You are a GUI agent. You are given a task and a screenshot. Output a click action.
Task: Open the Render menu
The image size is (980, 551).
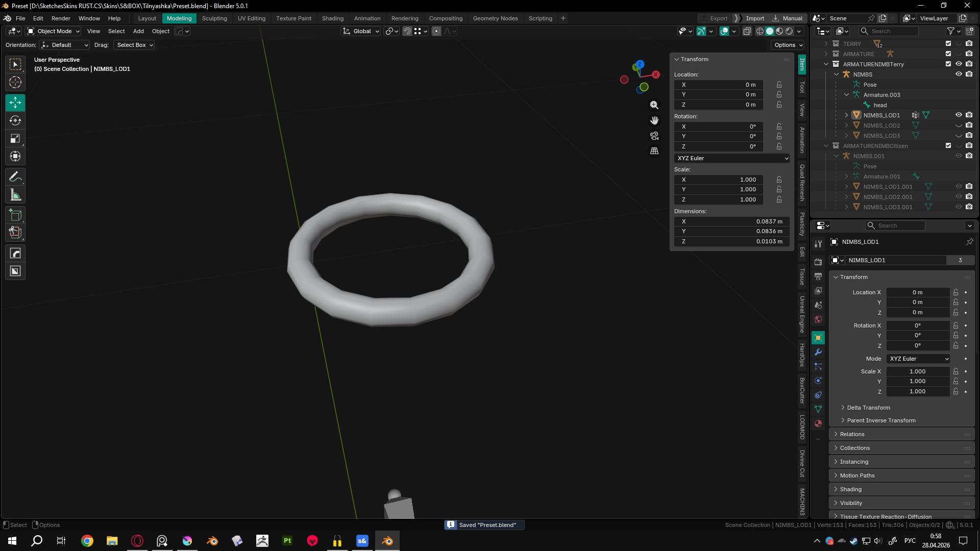click(x=61, y=18)
